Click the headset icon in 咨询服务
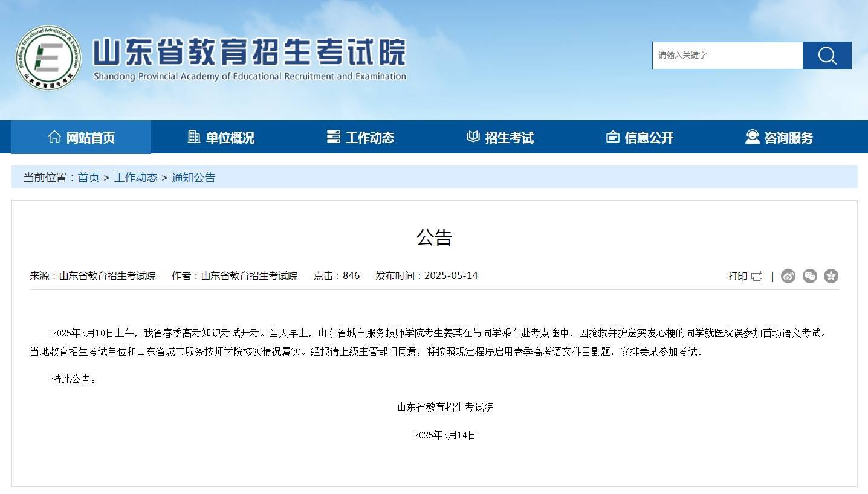The image size is (868, 494). [x=752, y=137]
